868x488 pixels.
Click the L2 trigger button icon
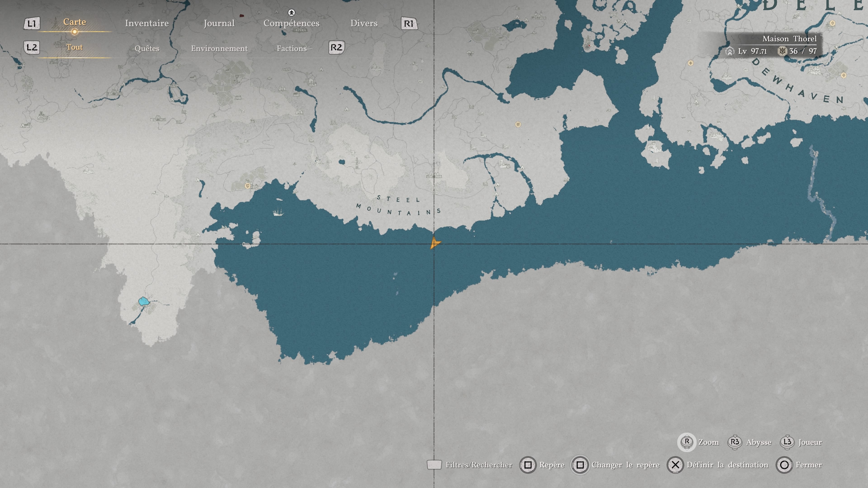click(32, 47)
